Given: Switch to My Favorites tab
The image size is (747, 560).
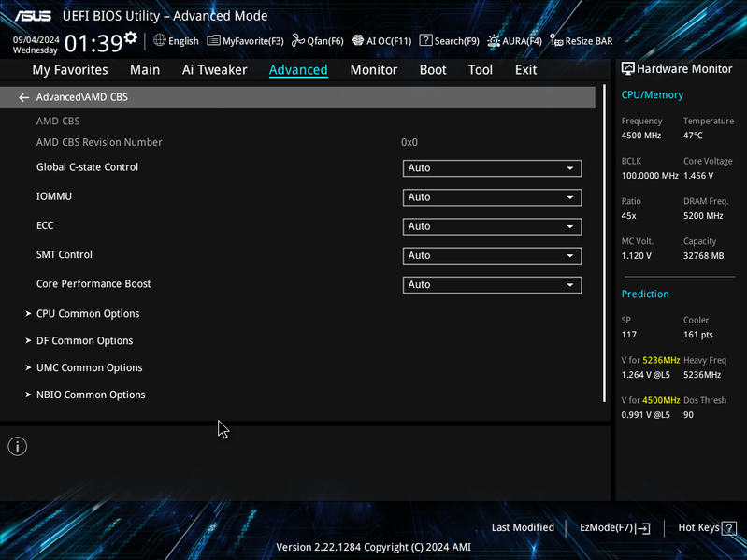Looking at the screenshot, I should [70, 70].
